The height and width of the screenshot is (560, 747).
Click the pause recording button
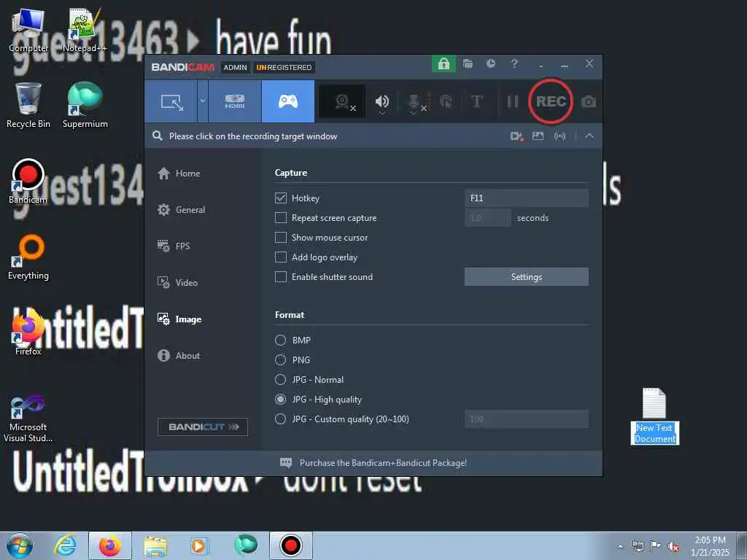point(513,101)
